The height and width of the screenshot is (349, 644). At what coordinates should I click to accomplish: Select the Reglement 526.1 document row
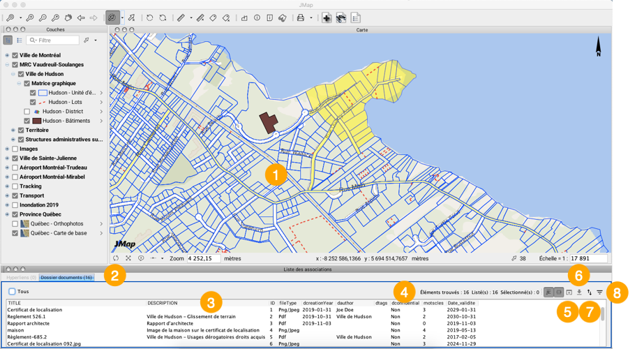coord(27,316)
